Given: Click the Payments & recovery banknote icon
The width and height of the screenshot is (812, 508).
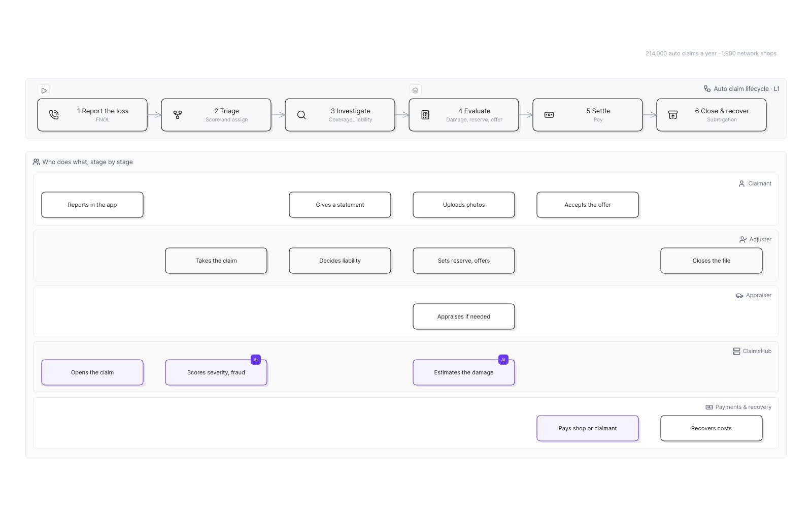Looking at the screenshot, I should [x=709, y=407].
